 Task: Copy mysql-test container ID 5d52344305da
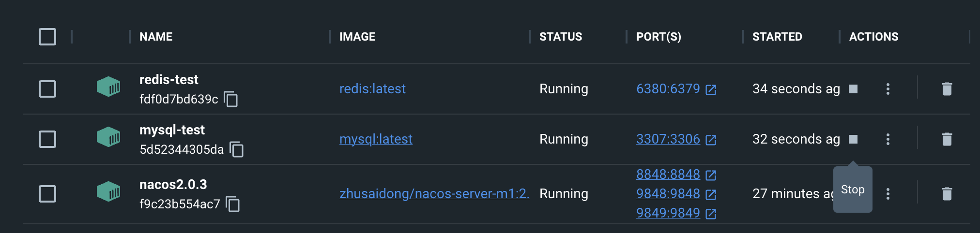(x=237, y=149)
